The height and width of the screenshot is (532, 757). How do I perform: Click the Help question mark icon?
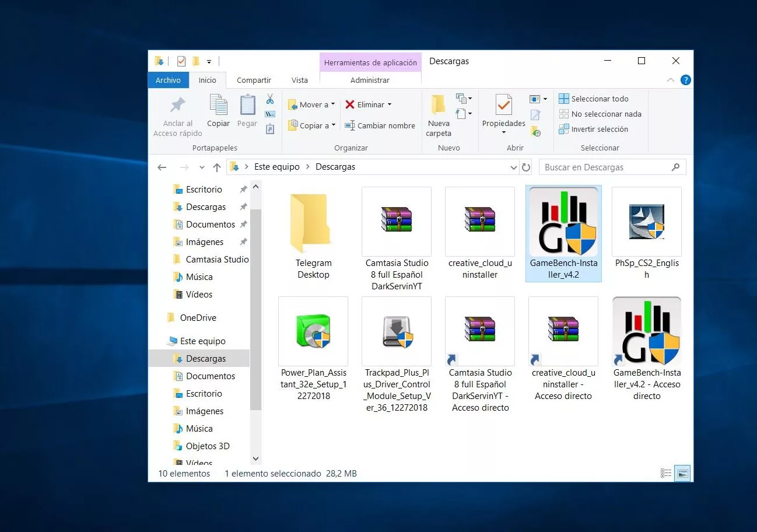[x=686, y=80]
